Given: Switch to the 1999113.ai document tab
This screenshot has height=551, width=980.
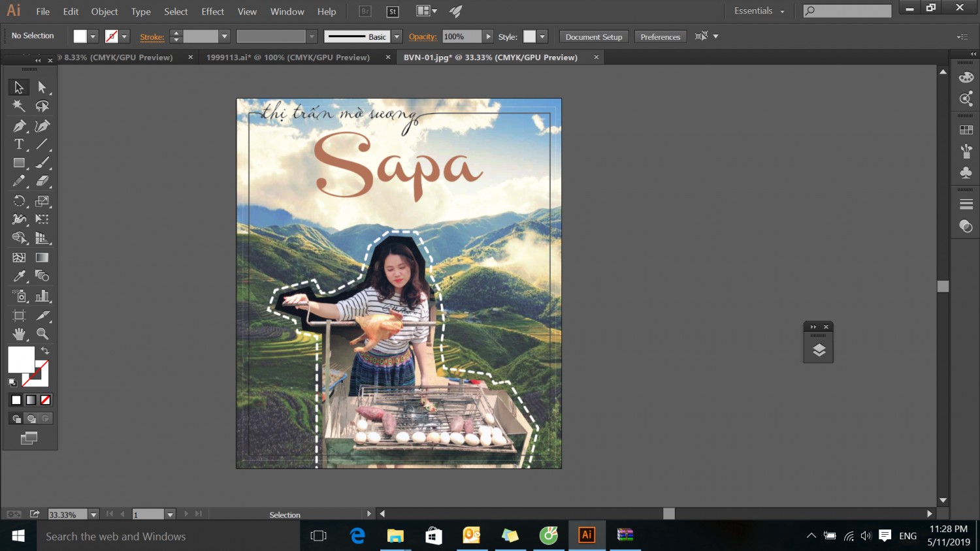Looking at the screenshot, I should tap(288, 57).
